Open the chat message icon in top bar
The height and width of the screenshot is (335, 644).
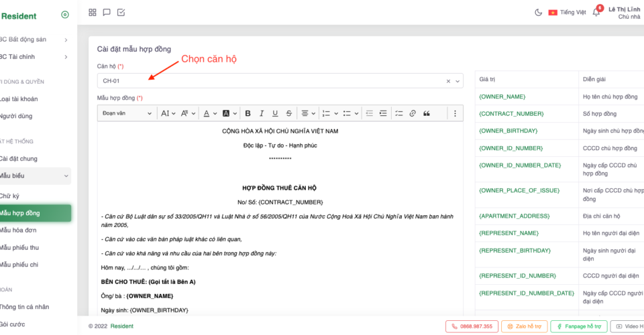click(107, 12)
